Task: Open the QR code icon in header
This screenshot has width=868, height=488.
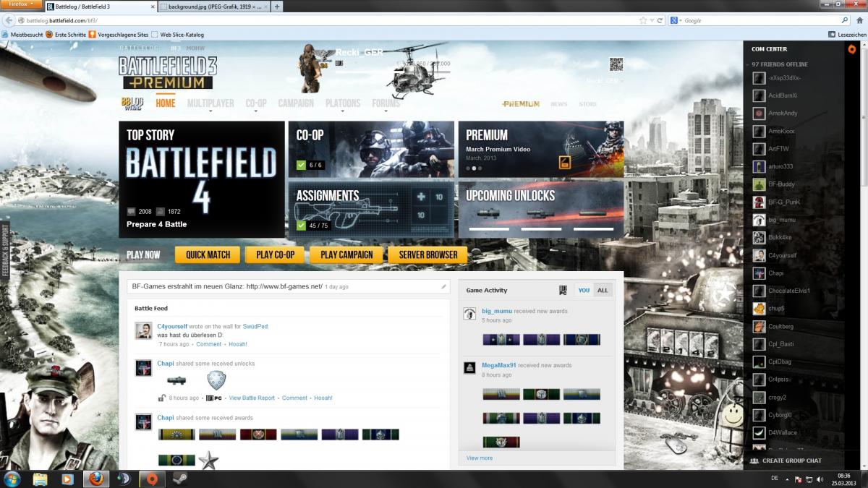Action: 616,64
